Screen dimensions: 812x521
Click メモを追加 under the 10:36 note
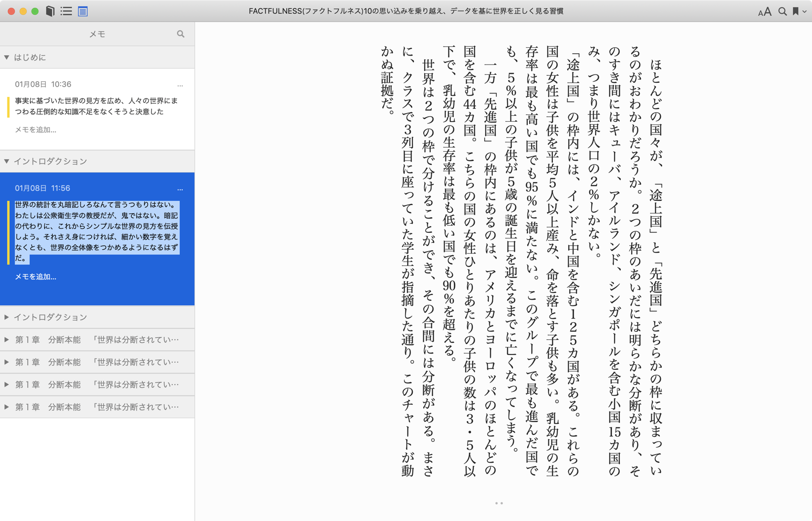point(35,130)
